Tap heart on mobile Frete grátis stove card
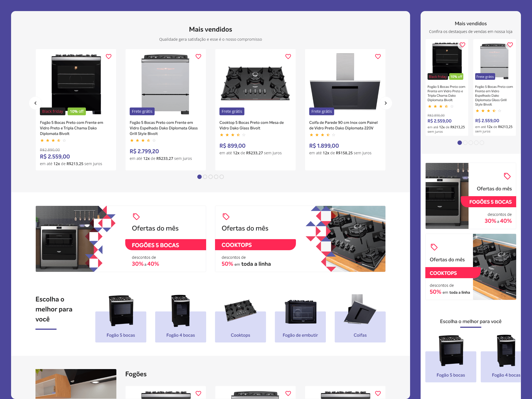The image size is (532, 399). 510,45
